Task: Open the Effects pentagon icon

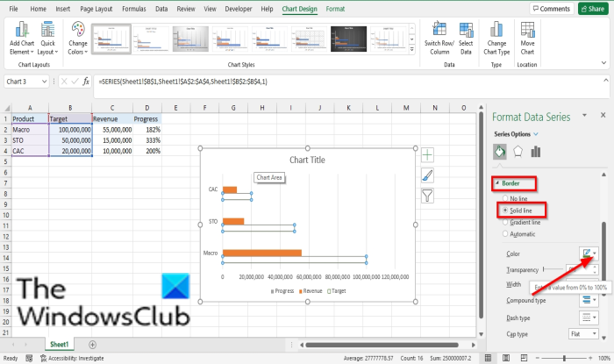Action: [x=518, y=152]
